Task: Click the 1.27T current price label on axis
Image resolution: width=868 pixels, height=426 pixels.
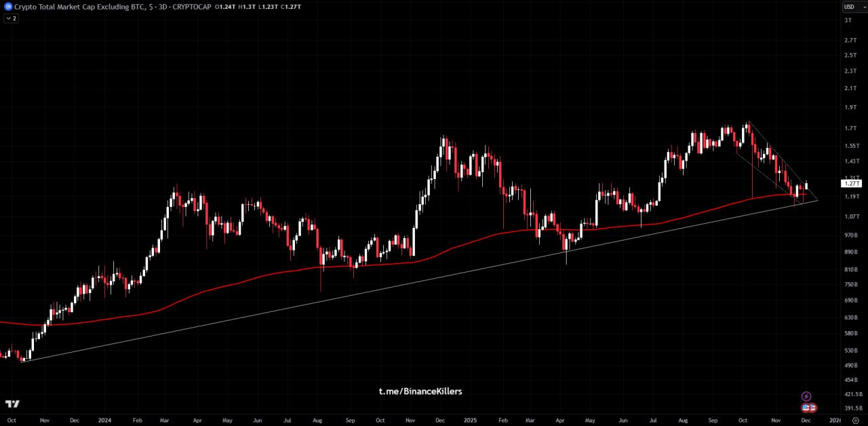Action: (x=852, y=183)
